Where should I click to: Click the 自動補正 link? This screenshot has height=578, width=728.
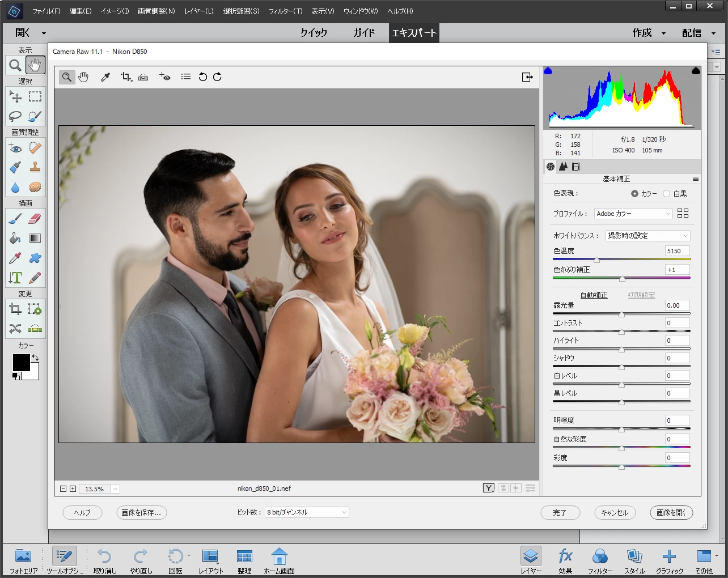pyautogui.click(x=594, y=295)
